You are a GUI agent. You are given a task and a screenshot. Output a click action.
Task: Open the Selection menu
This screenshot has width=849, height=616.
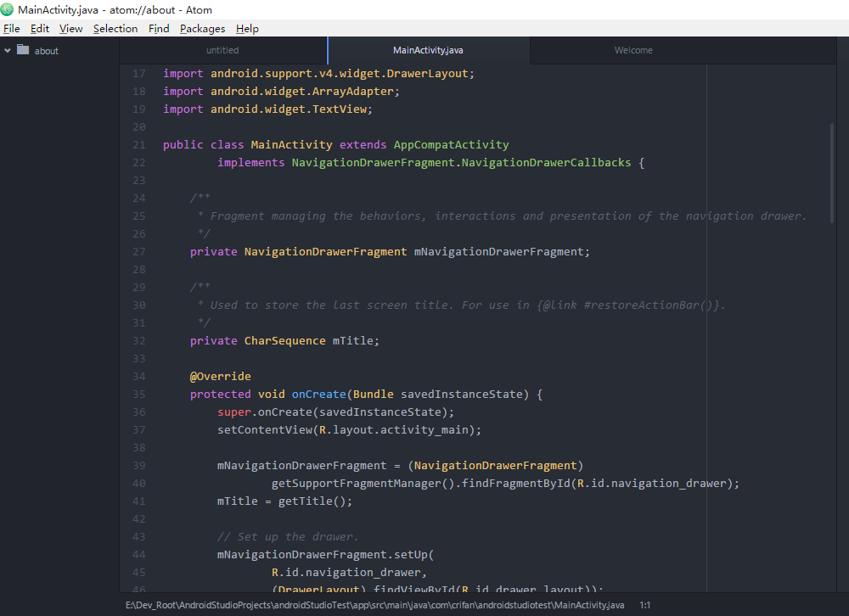115,29
